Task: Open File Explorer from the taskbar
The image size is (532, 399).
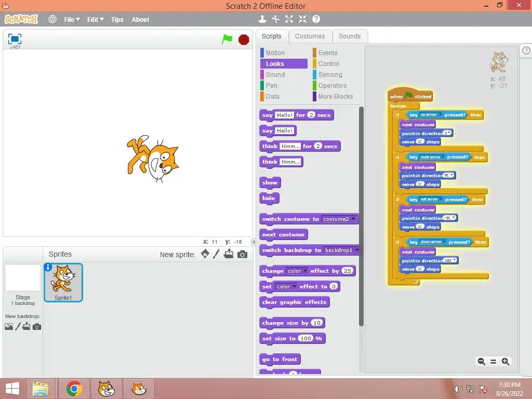Action: tap(41, 389)
